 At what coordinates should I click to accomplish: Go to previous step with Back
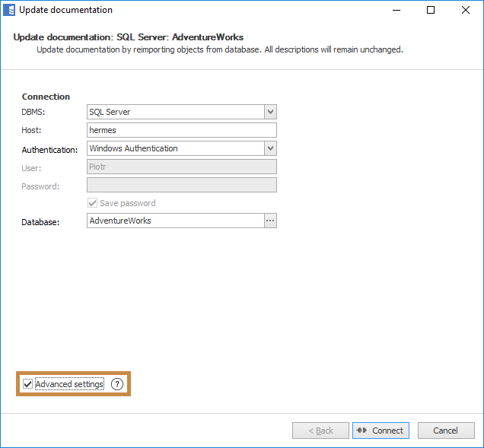pyautogui.click(x=320, y=431)
